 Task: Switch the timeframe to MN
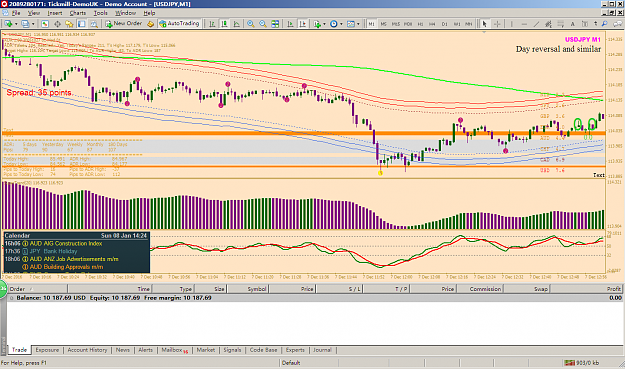click(x=469, y=24)
